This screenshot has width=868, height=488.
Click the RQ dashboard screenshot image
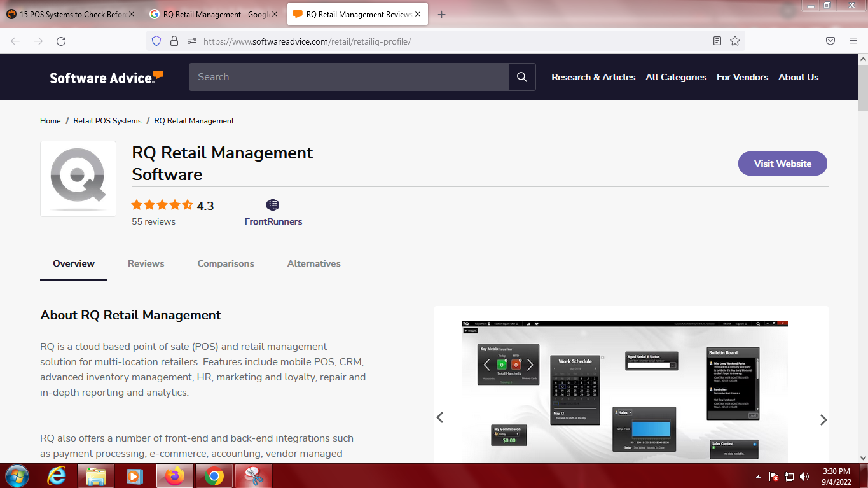point(624,391)
